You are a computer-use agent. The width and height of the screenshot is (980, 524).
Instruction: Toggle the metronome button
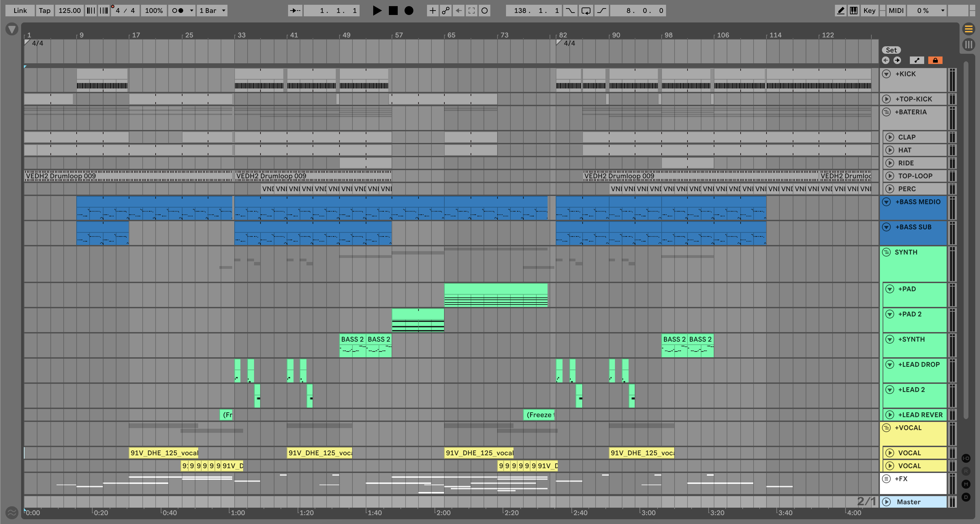pos(177,11)
